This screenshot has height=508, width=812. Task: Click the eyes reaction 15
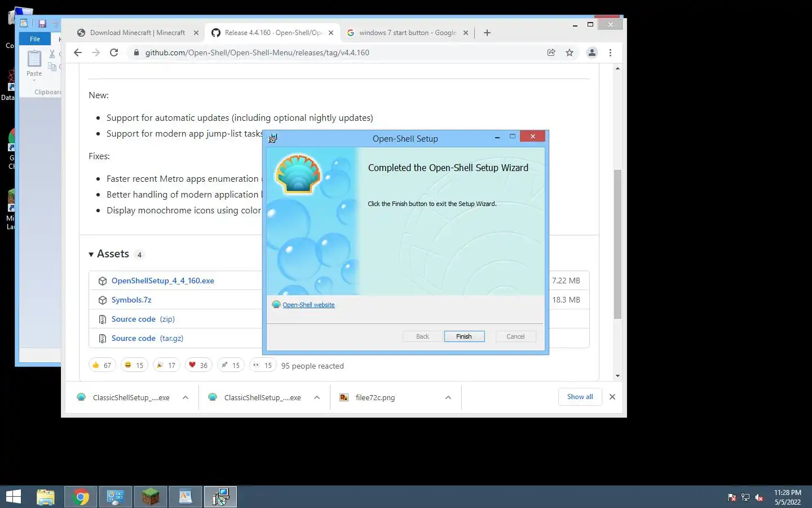[263, 365]
